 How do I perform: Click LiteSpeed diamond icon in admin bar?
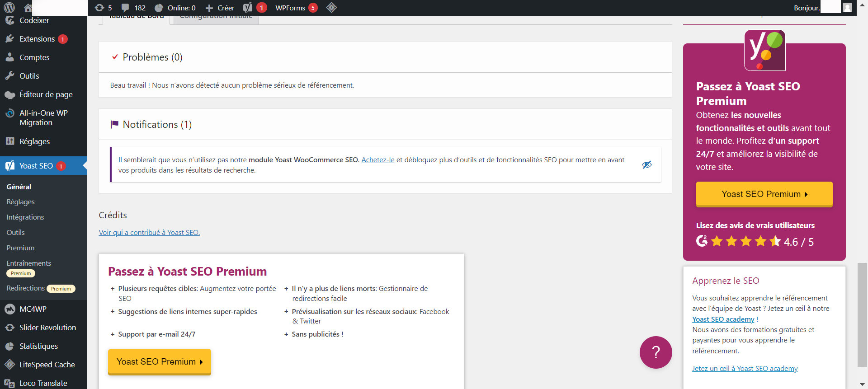tap(331, 8)
